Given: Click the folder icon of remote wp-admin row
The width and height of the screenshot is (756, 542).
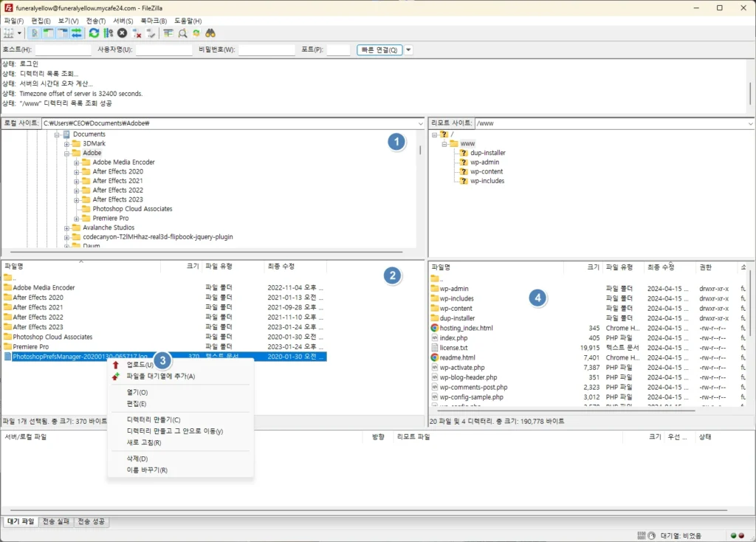Looking at the screenshot, I should tap(434, 289).
